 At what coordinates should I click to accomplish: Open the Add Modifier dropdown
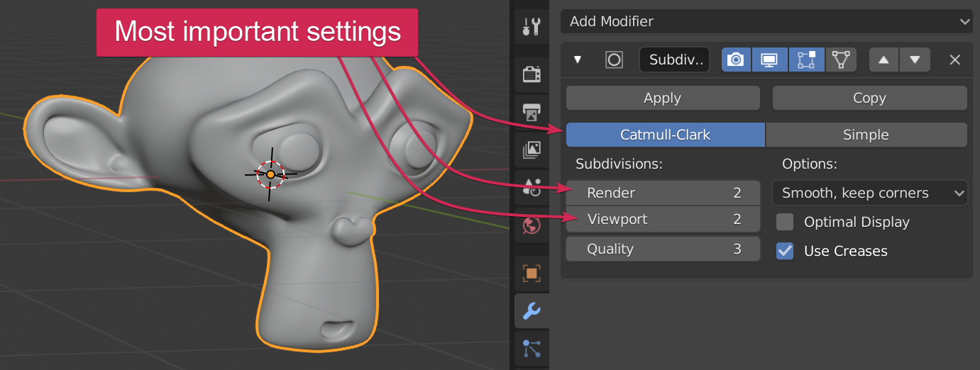click(x=766, y=21)
